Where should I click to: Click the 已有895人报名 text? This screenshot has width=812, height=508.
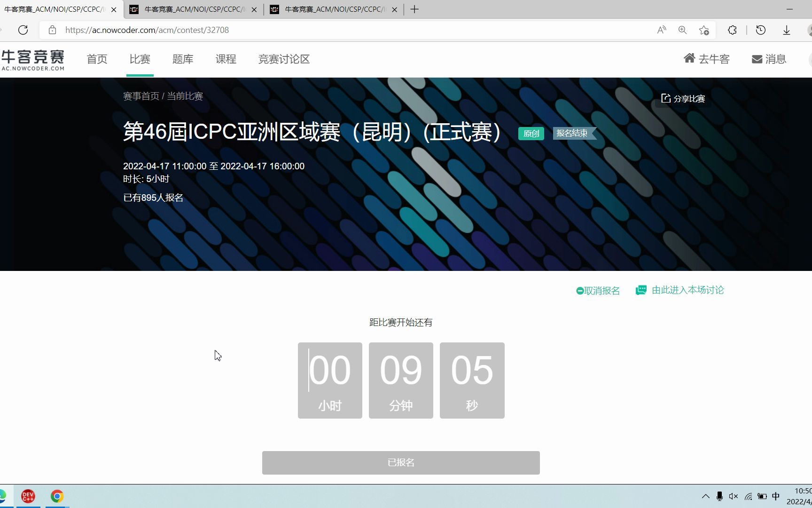tap(153, 198)
